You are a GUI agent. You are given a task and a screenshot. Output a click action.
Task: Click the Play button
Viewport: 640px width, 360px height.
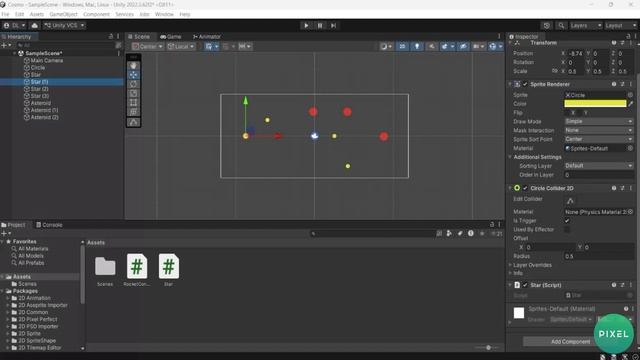click(306, 25)
